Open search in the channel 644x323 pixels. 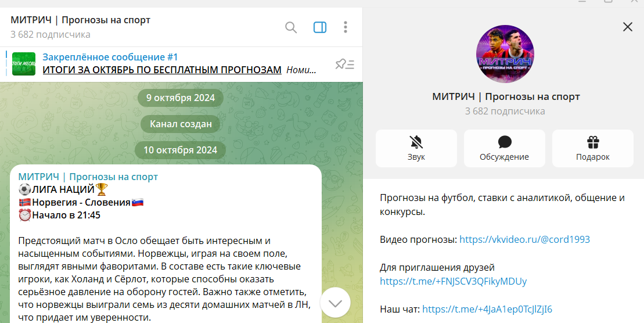point(291,27)
